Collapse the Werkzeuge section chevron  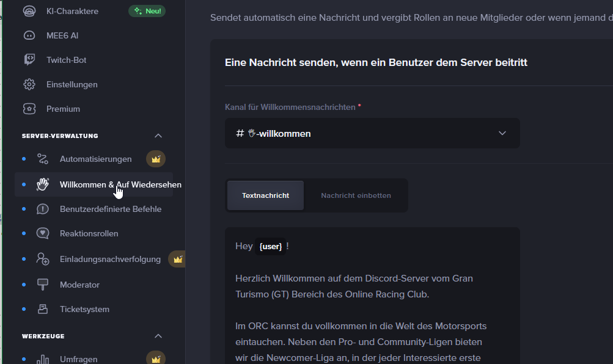pyautogui.click(x=158, y=336)
